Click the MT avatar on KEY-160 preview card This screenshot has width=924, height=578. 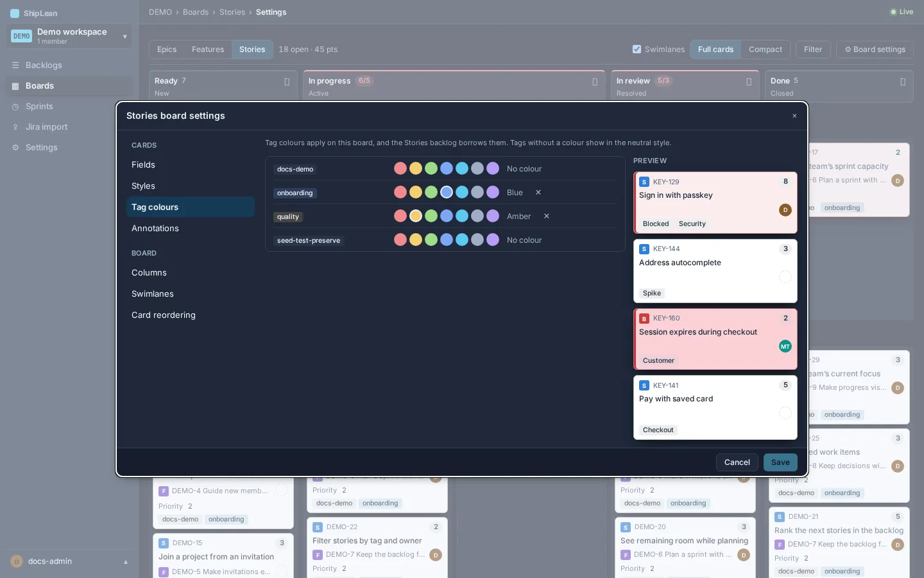[785, 347]
